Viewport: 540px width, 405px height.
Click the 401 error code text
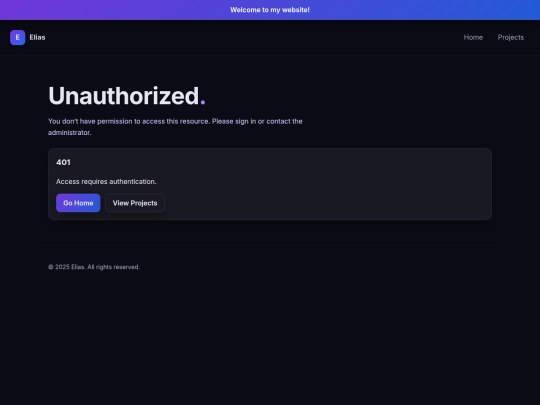[63, 162]
